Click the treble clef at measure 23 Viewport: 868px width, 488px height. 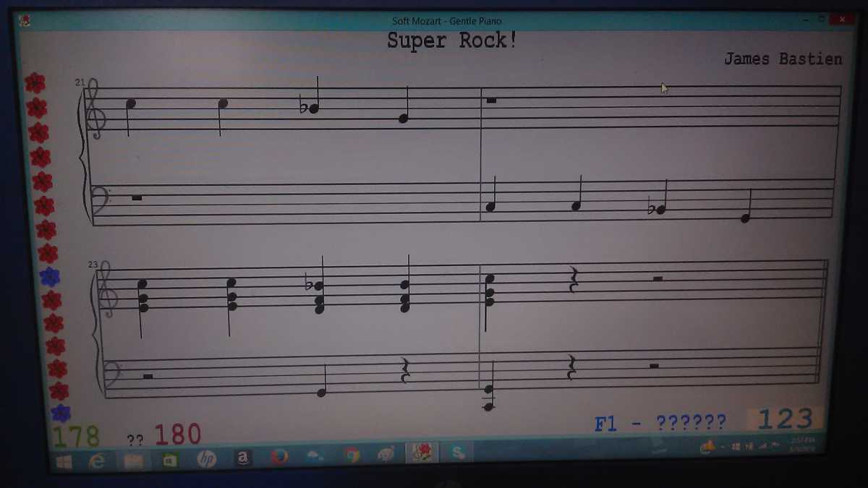(109, 289)
